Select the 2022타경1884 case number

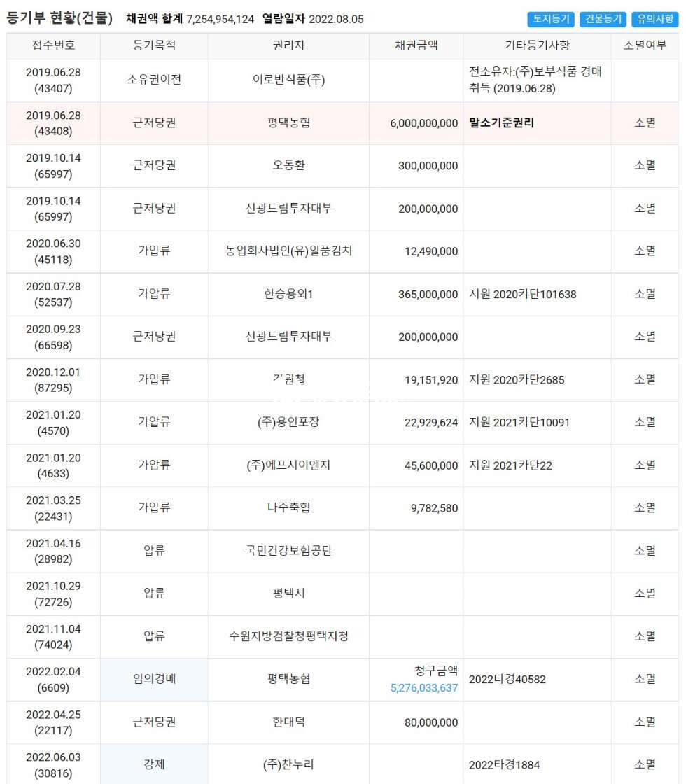pyautogui.click(x=504, y=765)
